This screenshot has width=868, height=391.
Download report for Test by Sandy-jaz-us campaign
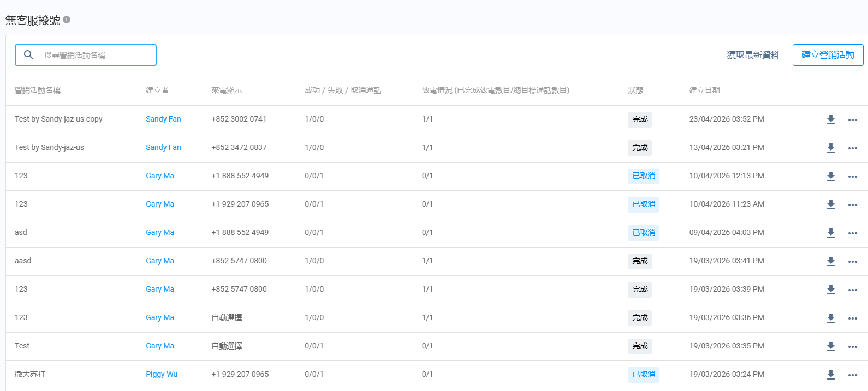point(831,148)
